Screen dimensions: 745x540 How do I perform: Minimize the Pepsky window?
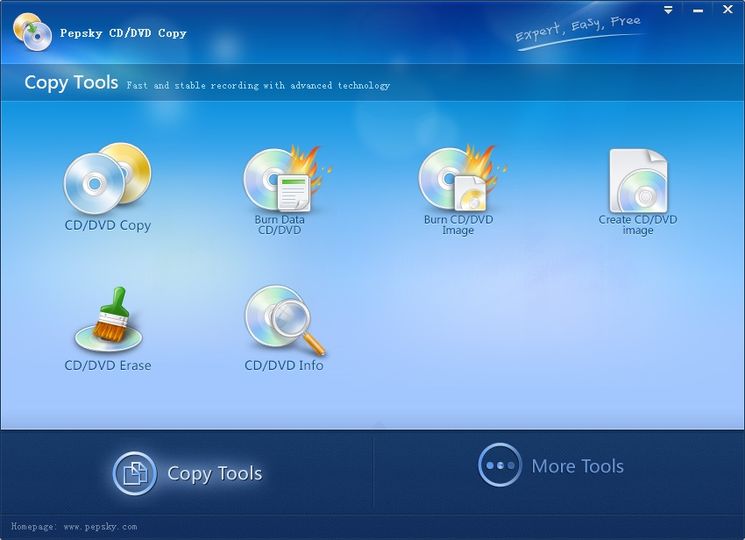(698, 10)
